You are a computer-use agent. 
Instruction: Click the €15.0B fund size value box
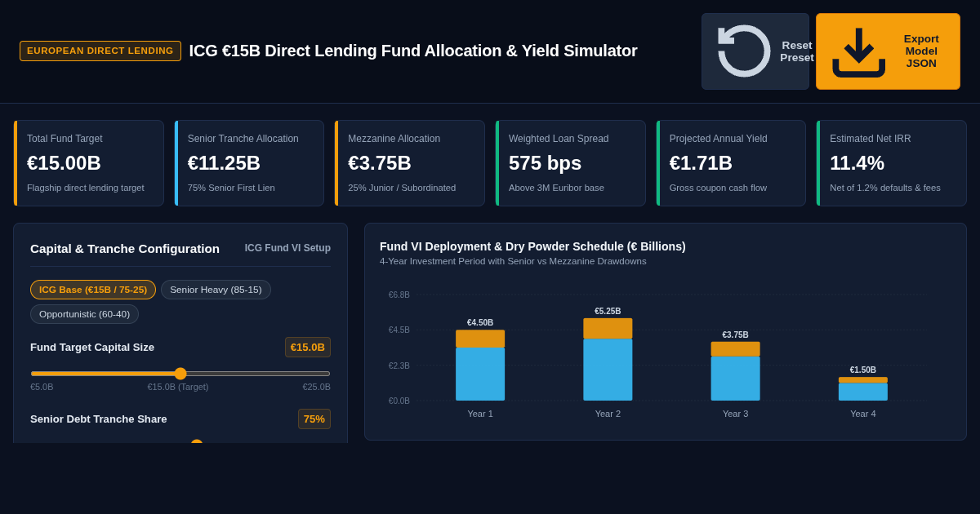[308, 348]
